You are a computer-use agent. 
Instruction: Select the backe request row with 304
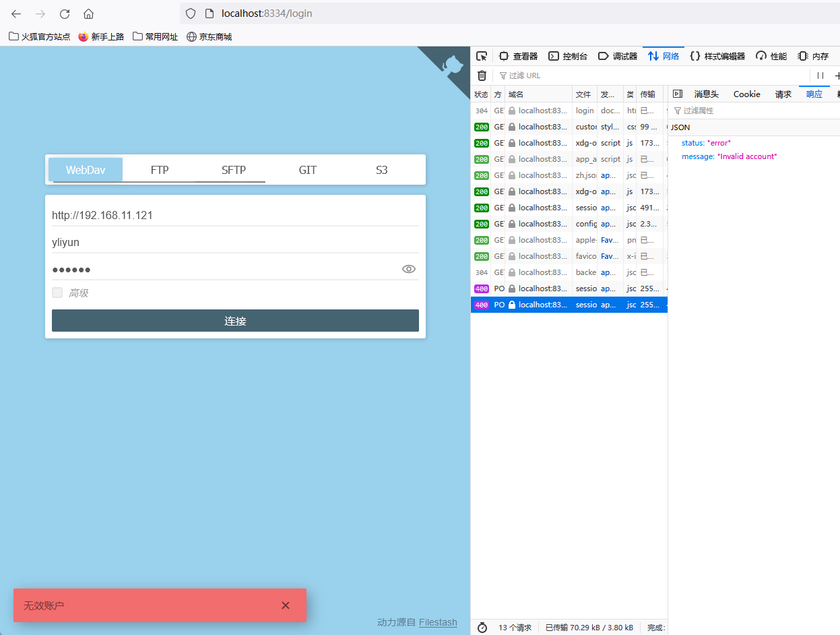[569, 272]
